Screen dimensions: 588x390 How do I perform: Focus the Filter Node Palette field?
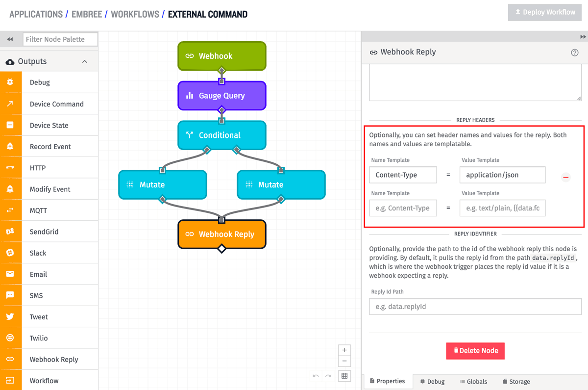60,39
